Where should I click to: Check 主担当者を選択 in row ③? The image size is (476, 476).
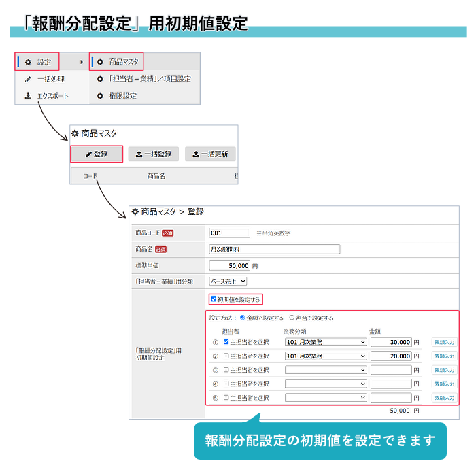[x=226, y=370]
